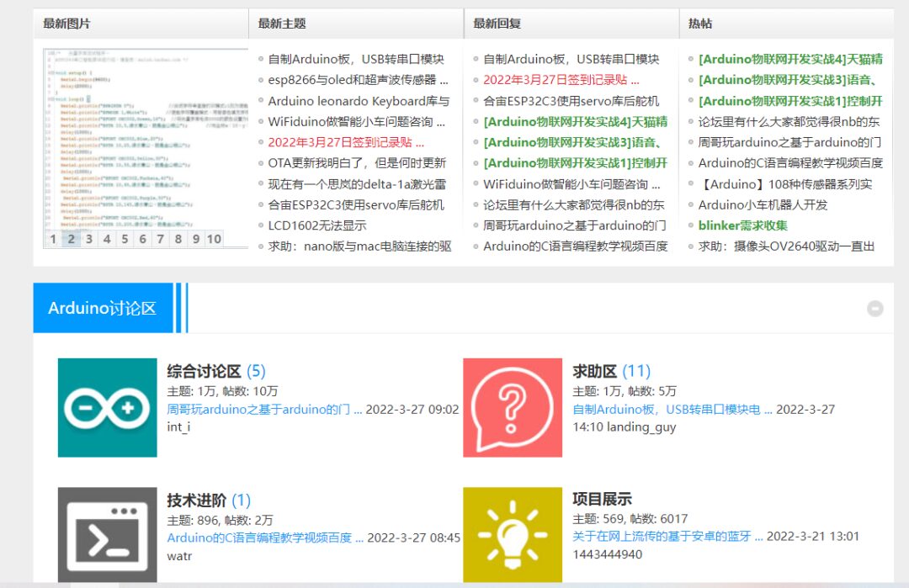Open 物联网开发实战4]天猫精 in 最新回复

coord(575,122)
